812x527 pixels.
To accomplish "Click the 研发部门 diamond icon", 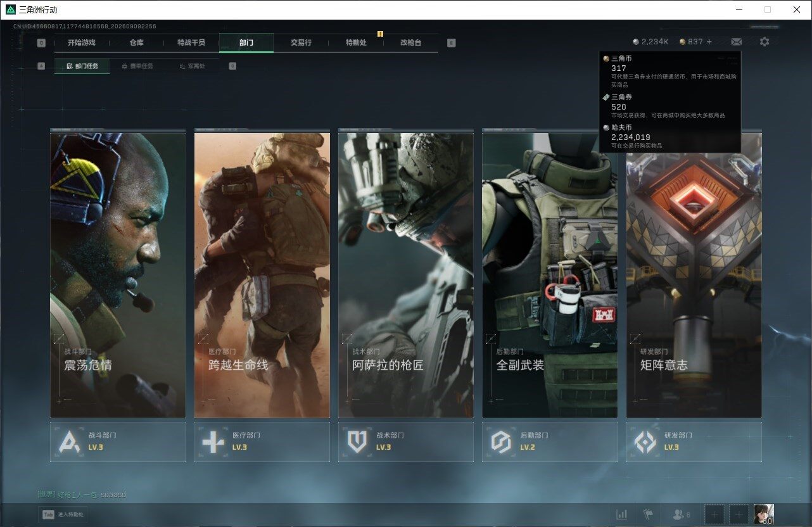I will (645, 441).
